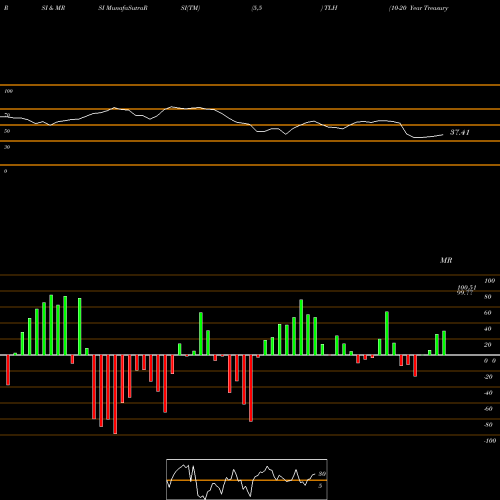Click the 60 label on MR axis
This screenshot has height=500, width=500.
click(x=488, y=313)
